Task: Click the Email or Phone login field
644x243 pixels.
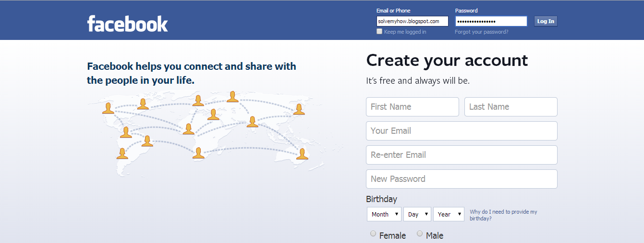Action: [412, 21]
